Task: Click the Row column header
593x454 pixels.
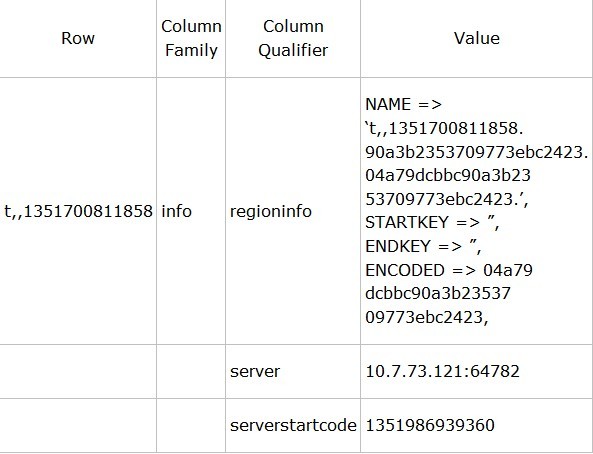Action: [x=78, y=38]
